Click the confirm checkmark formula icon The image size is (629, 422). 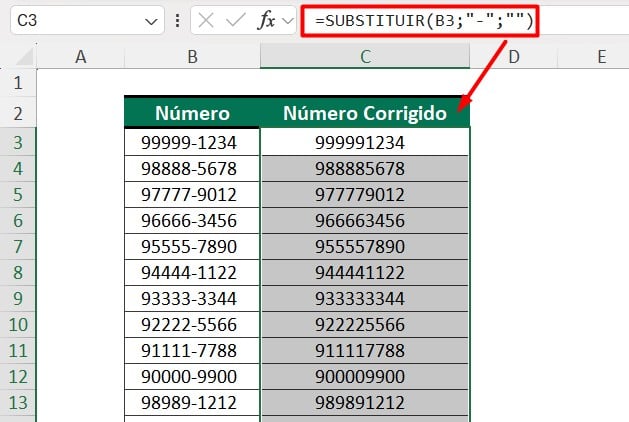tap(235, 20)
